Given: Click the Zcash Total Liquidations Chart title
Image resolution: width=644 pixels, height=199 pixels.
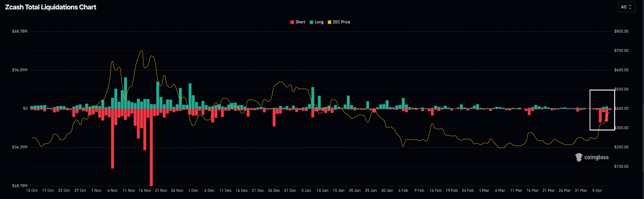Looking at the screenshot, I should [x=51, y=7].
